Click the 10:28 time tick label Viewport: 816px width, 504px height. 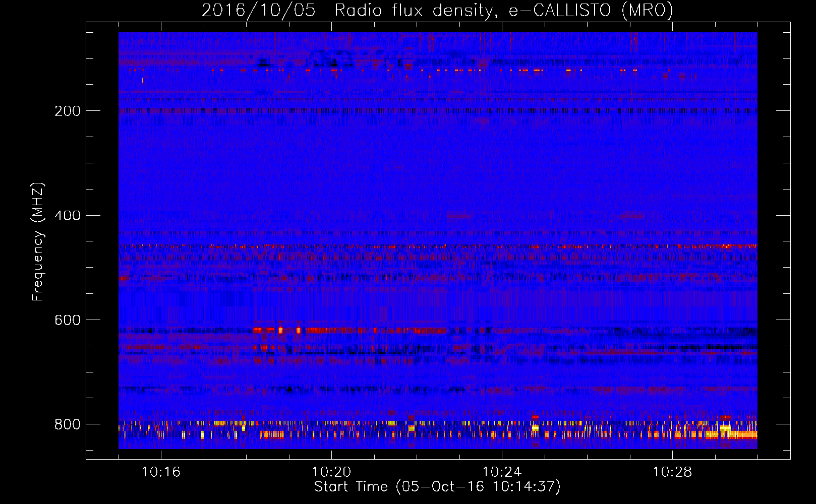tap(672, 472)
